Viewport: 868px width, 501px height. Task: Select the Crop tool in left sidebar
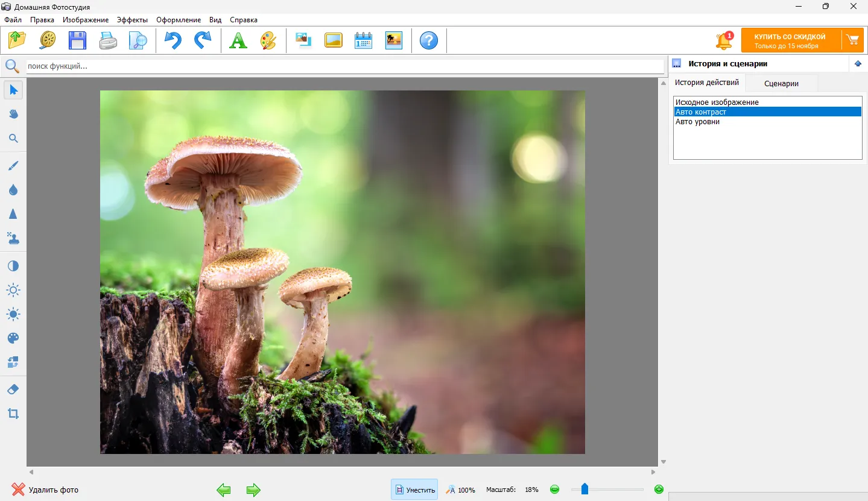click(x=13, y=414)
